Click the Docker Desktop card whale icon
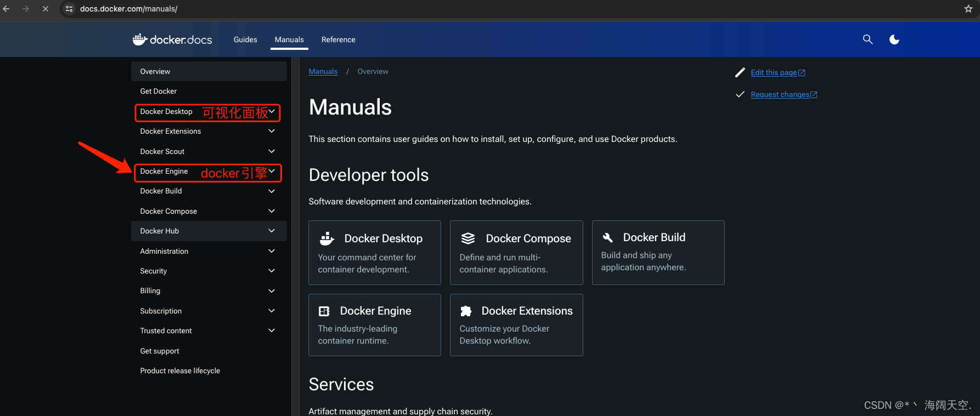This screenshot has height=416, width=980. (327, 238)
